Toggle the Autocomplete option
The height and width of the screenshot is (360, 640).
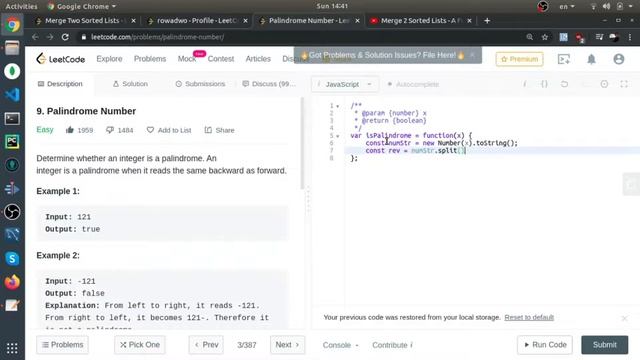coord(413,84)
